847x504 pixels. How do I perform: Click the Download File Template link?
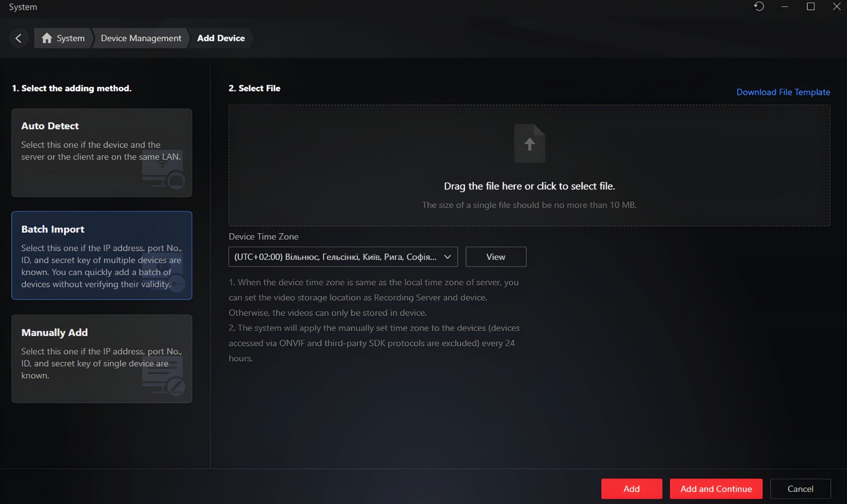click(783, 92)
